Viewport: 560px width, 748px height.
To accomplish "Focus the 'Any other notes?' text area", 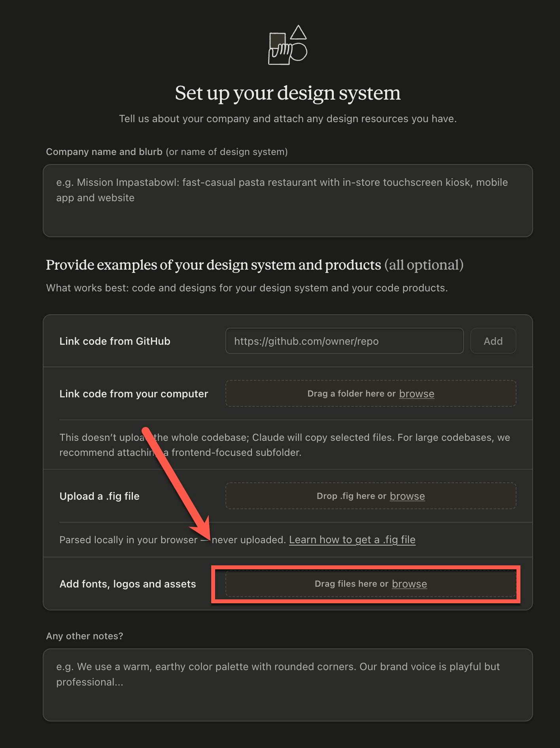I will click(x=288, y=685).
